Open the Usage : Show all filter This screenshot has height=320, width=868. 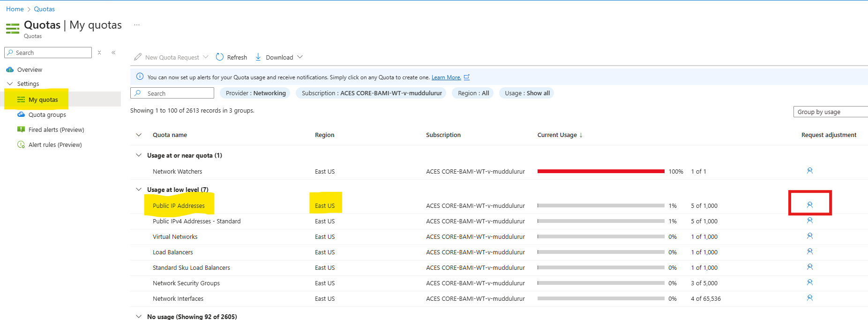pos(527,93)
